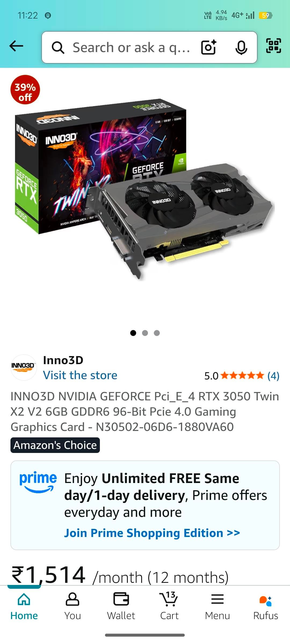The image size is (290, 644).
Task: Select the first image carousel dot
Action: [133, 333]
